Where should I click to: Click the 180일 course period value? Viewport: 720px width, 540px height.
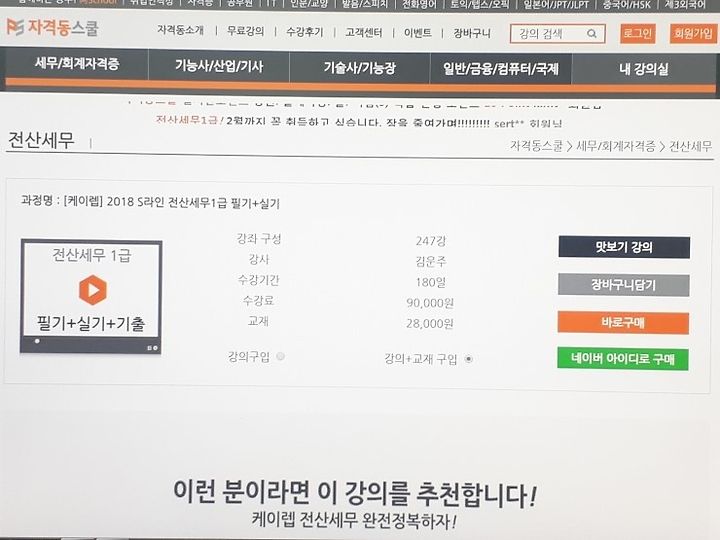[x=430, y=282]
